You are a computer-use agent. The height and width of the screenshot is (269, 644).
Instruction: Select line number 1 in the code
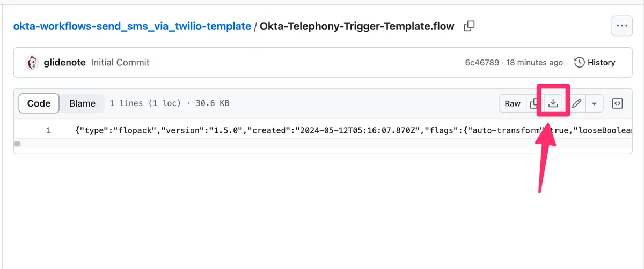click(48, 130)
